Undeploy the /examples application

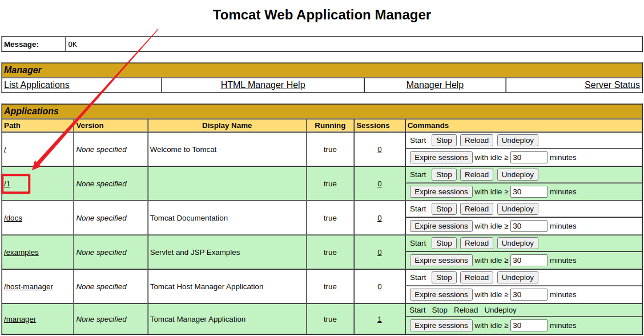coord(517,243)
